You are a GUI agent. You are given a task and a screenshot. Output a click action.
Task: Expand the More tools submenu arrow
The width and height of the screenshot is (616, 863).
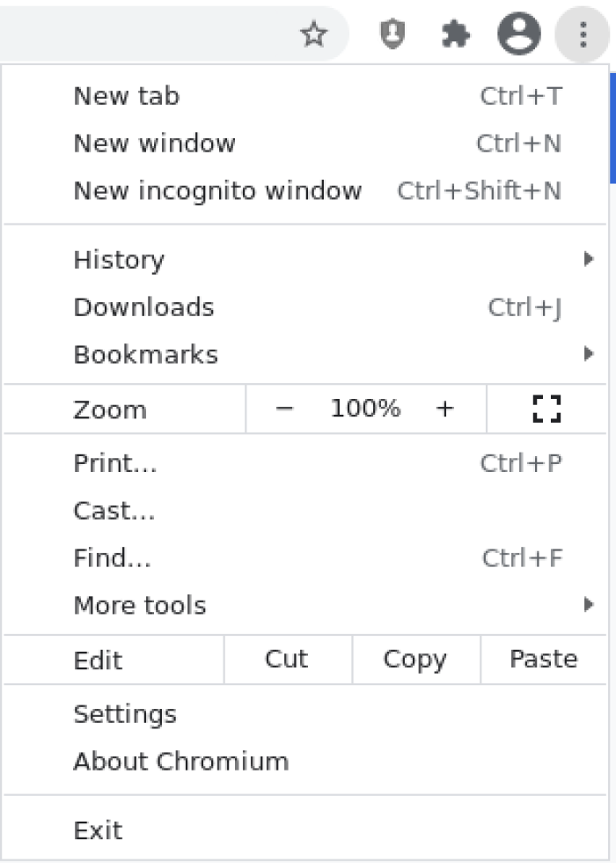pos(589,604)
